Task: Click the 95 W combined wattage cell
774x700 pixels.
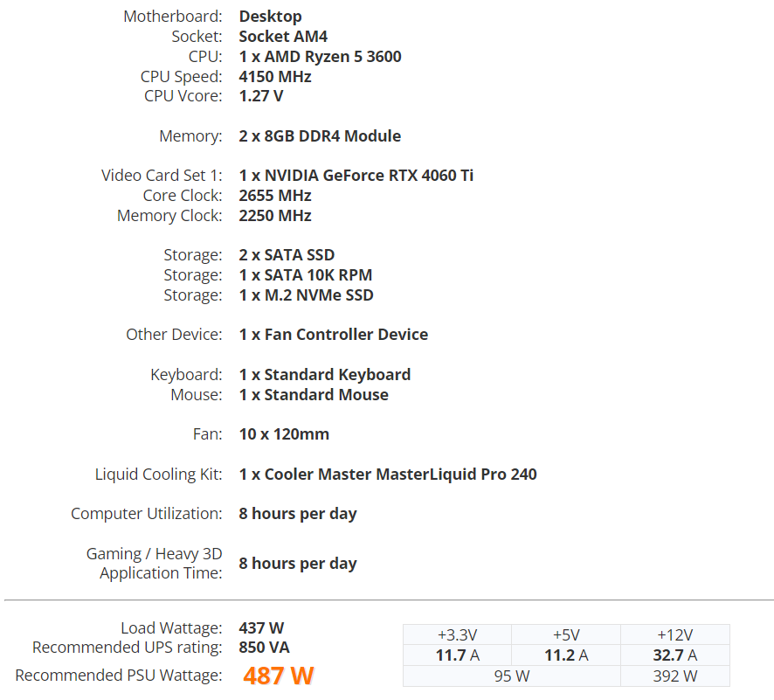Action: click(x=511, y=676)
